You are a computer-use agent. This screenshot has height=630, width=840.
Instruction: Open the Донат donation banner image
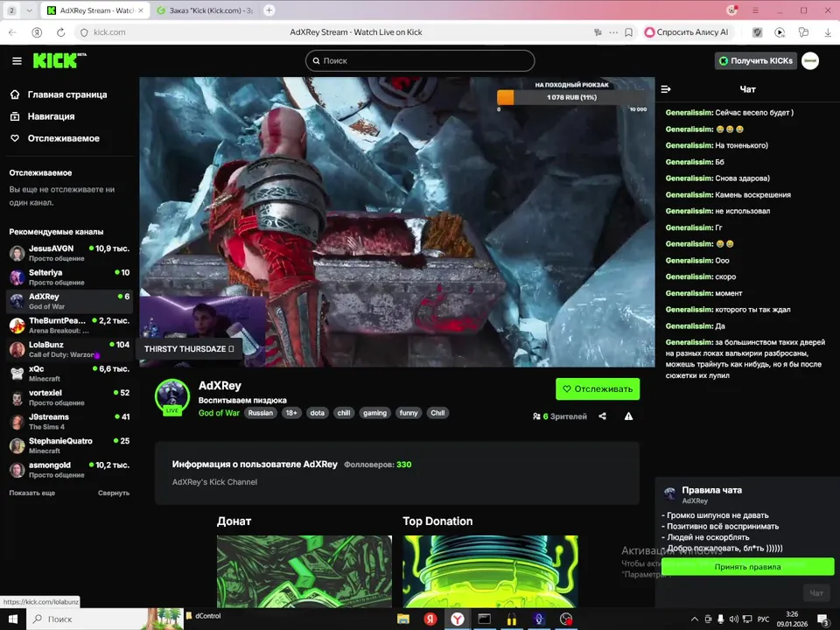[304, 571]
